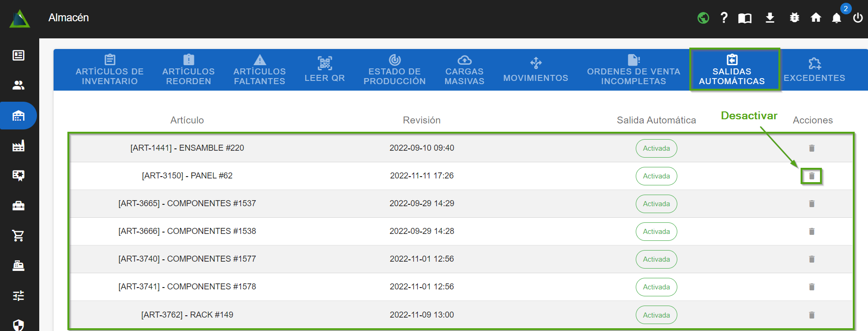Toggle Activada status for PANEL #62
Image resolution: width=868 pixels, height=331 pixels.
tap(656, 176)
